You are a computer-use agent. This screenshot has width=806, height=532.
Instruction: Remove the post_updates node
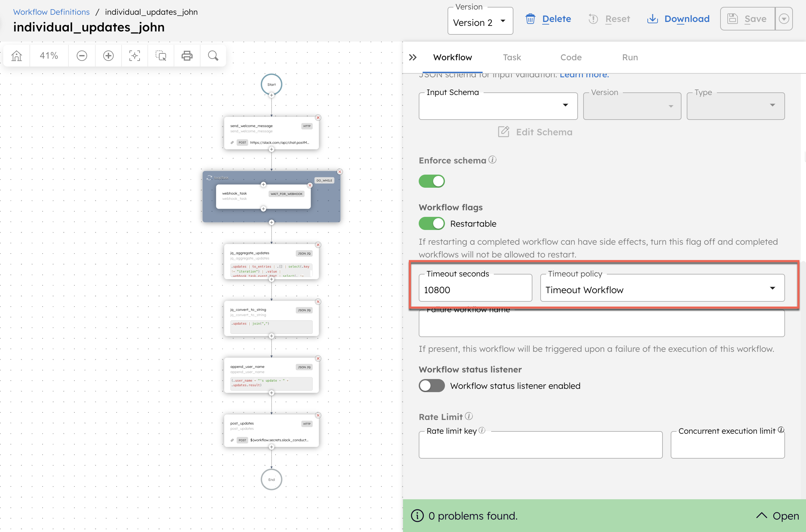pos(318,415)
